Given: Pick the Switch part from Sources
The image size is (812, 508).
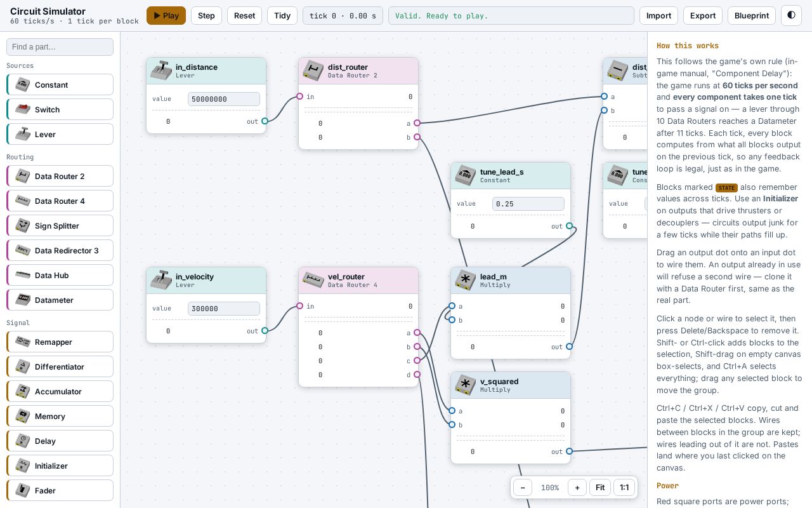Looking at the screenshot, I should click(x=60, y=109).
